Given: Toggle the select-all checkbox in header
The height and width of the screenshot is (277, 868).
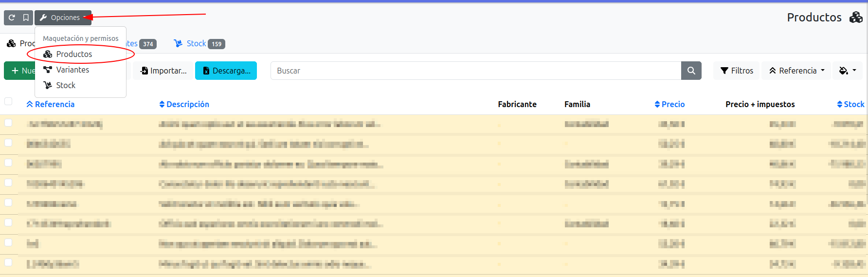Looking at the screenshot, I should point(8,101).
